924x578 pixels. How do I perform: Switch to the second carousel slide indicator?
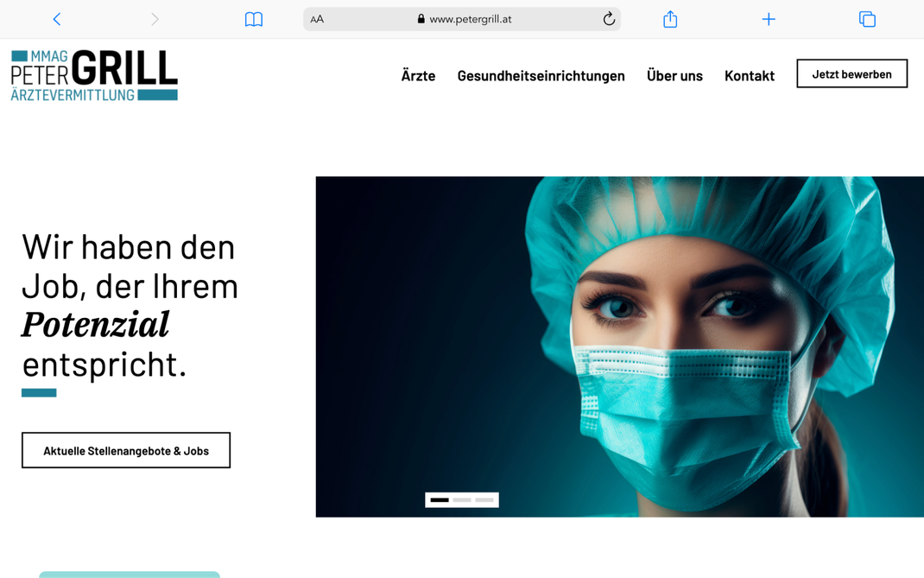tap(462, 500)
